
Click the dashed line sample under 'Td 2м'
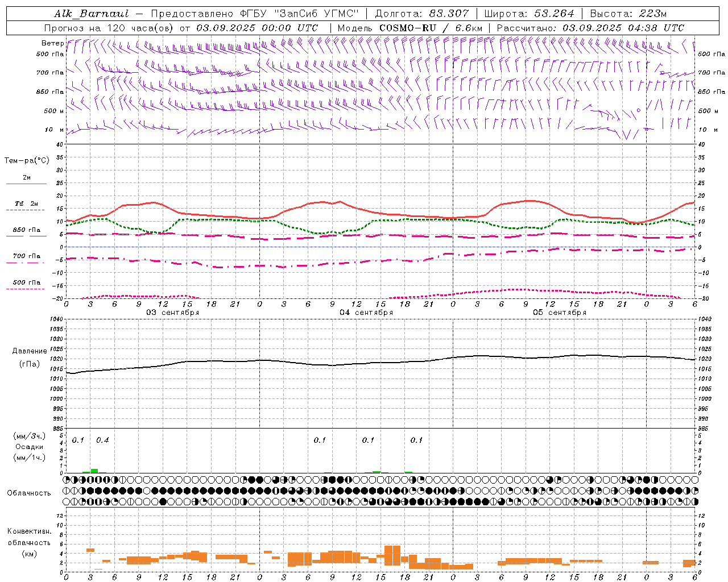click(25, 210)
